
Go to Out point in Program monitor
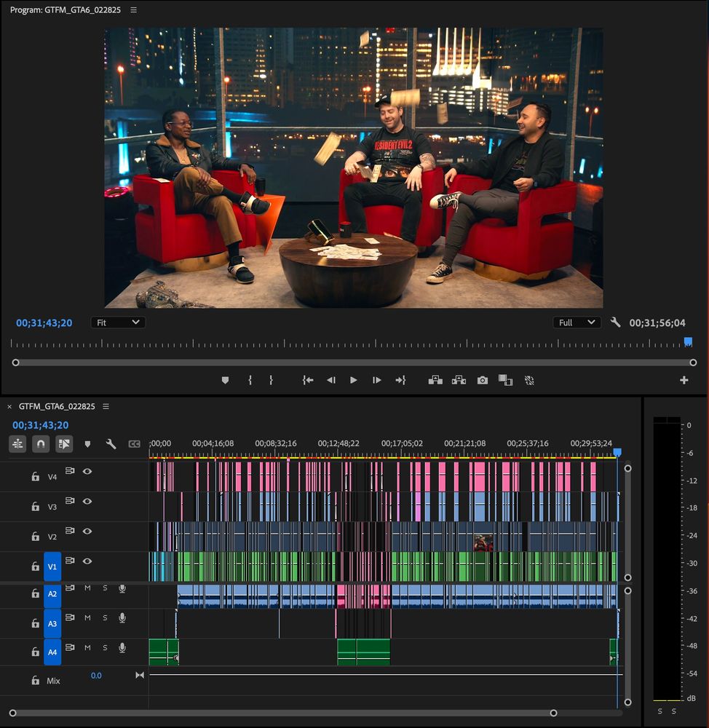coord(400,380)
